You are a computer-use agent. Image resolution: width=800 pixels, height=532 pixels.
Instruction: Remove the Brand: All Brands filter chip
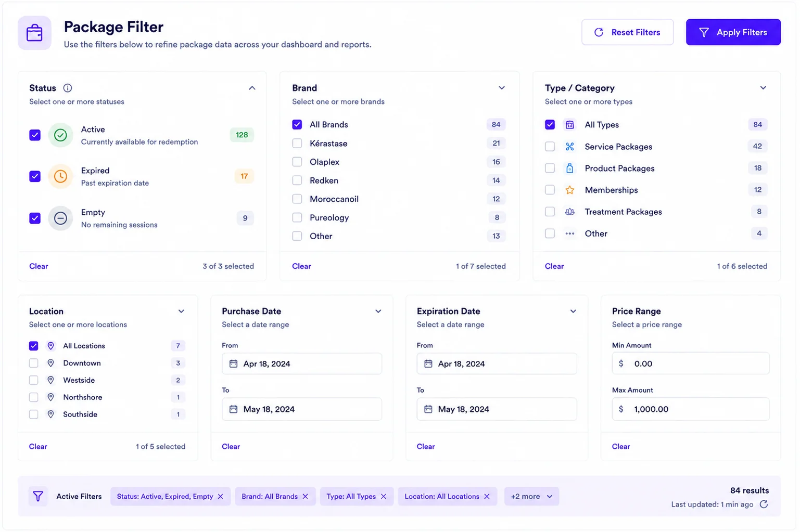pyautogui.click(x=306, y=497)
